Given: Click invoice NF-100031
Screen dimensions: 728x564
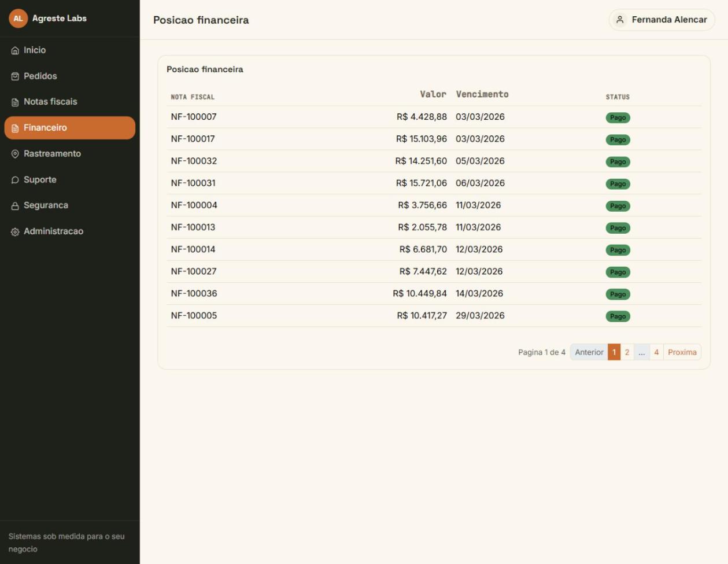Looking at the screenshot, I should tap(193, 183).
